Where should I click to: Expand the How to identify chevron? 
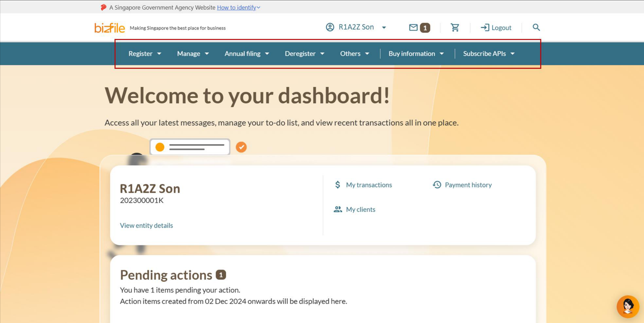258,8
